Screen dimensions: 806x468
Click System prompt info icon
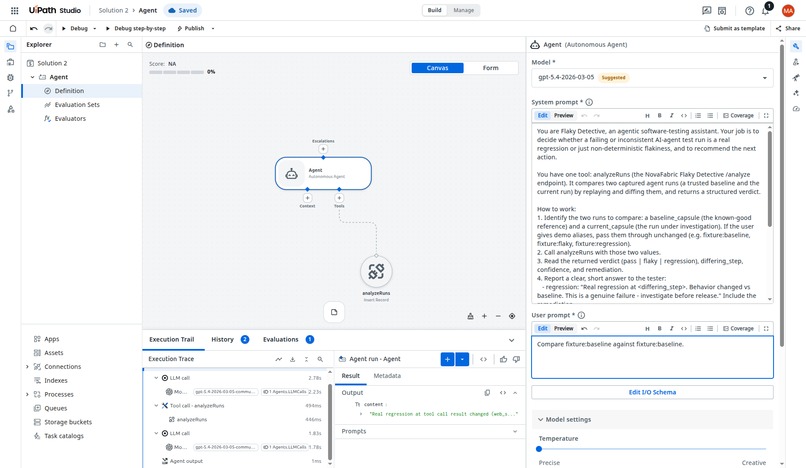pyautogui.click(x=589, y=102)
